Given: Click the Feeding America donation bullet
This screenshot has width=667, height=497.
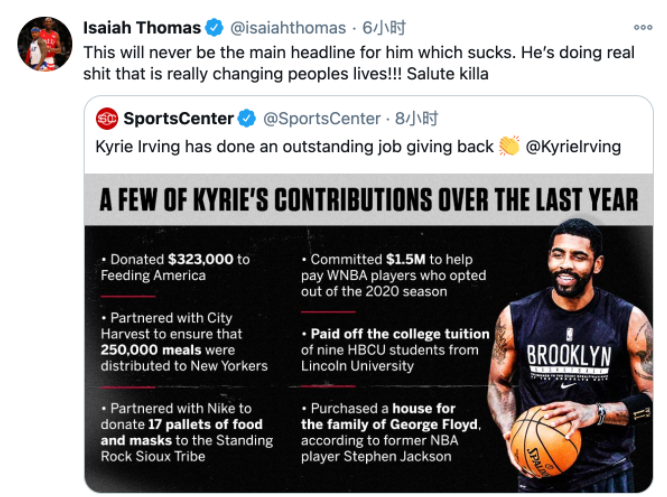Looking at the screenshot, I should (175, 267).
